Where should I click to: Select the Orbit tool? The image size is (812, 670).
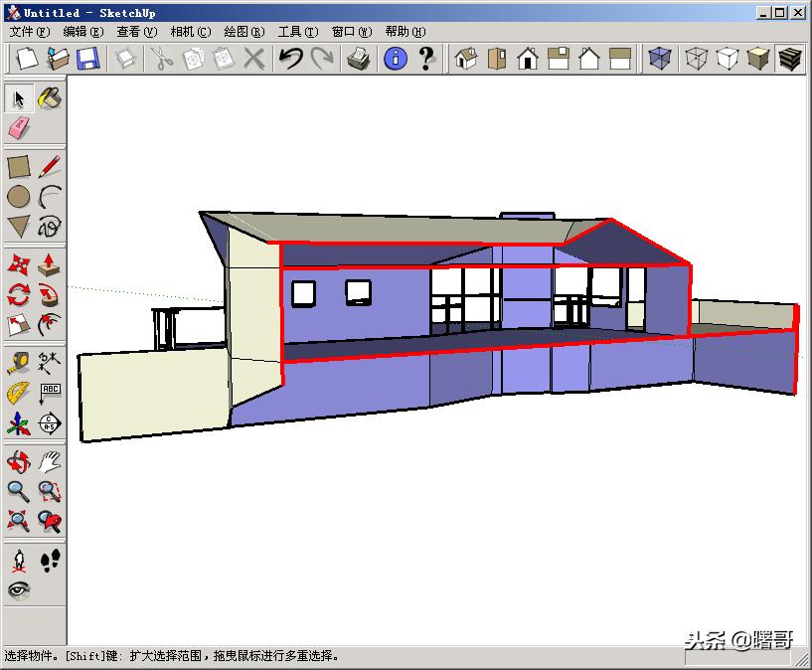(x=17, y=463)
